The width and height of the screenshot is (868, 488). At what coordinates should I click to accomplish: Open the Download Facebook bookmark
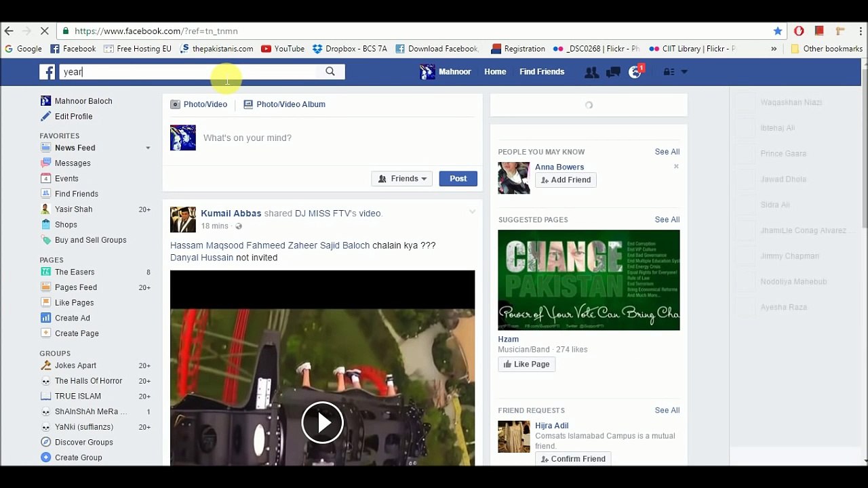[437, 49]
